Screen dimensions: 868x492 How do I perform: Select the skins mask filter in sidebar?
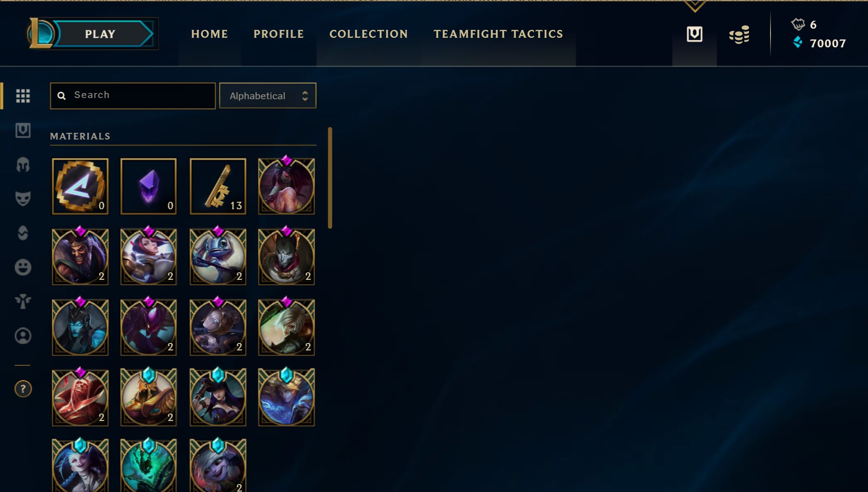click(x=23, y=199)
